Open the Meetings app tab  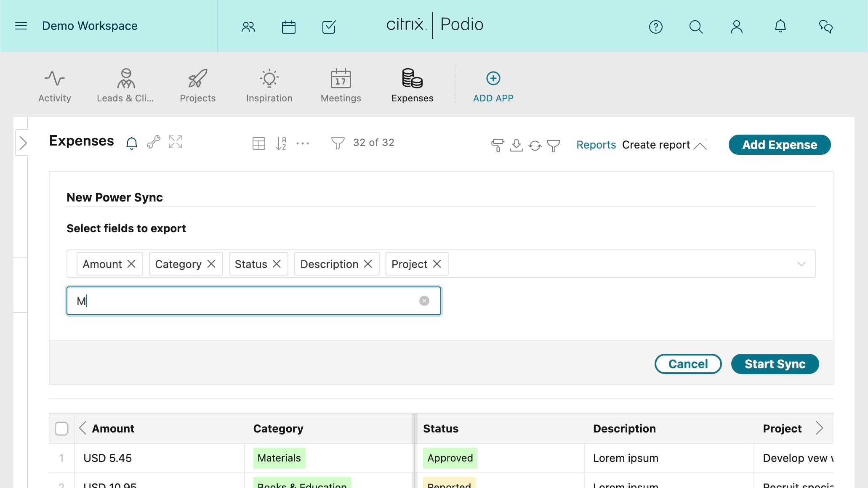[341, 86]
